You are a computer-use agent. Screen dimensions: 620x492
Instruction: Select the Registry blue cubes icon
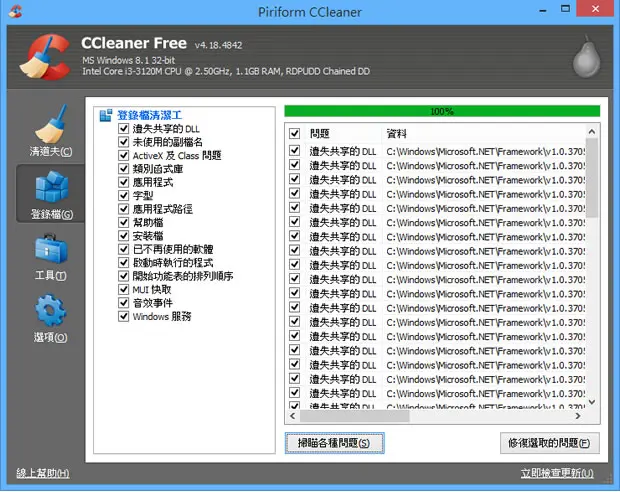tap(52, 186)
